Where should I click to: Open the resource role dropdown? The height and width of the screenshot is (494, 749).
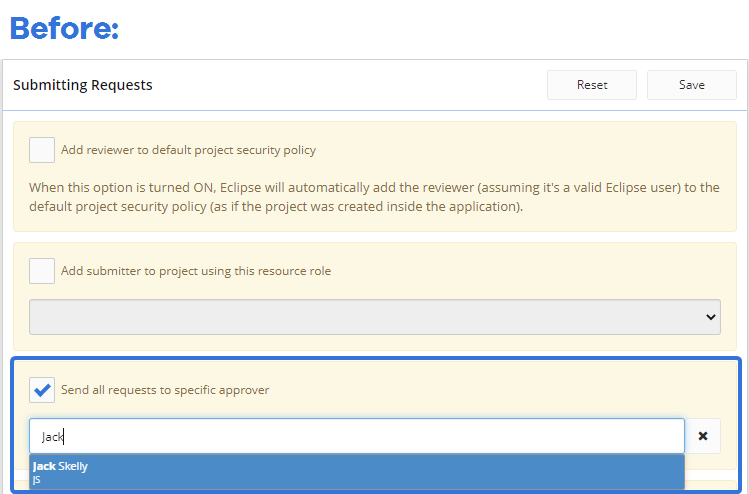click(x=374, y=317)
